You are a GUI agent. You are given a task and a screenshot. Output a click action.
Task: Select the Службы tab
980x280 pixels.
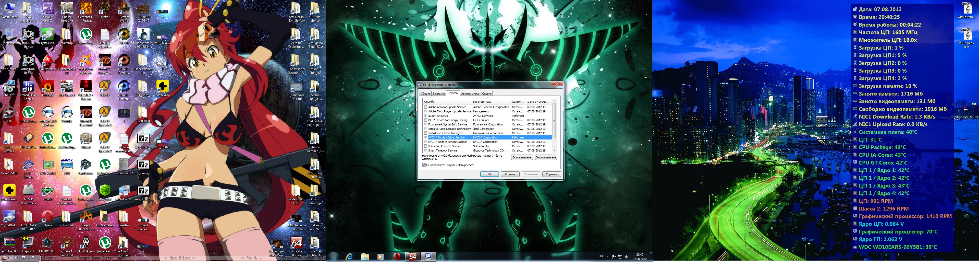coord(453,93)
